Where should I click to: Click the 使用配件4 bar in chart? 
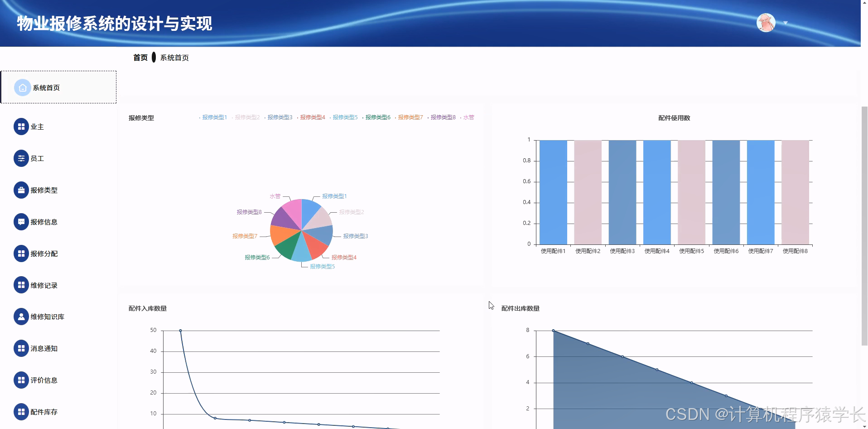coord(657,192)
